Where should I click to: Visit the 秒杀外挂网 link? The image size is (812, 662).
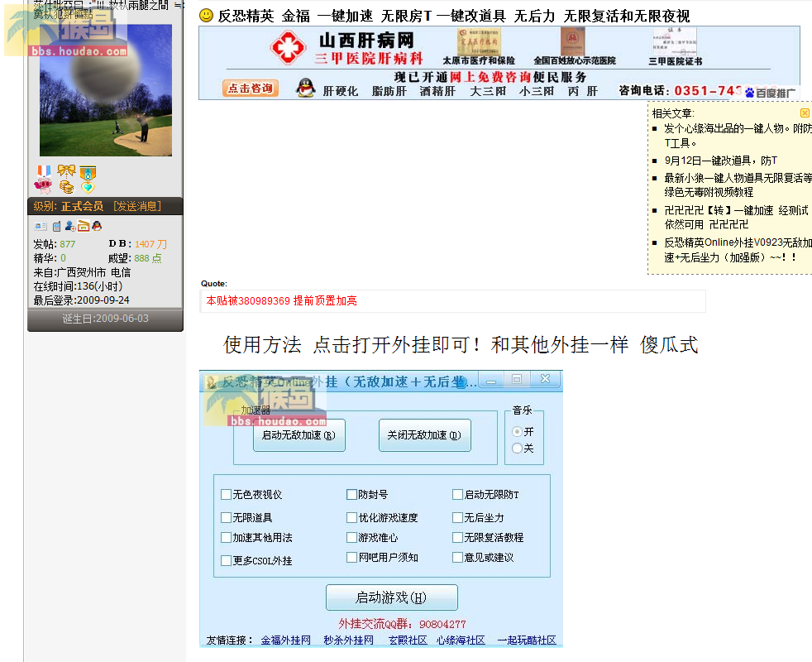348,640
